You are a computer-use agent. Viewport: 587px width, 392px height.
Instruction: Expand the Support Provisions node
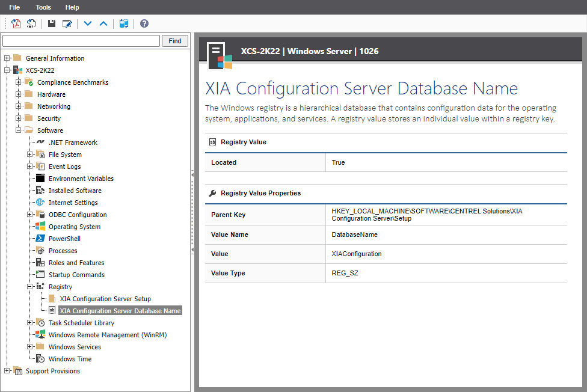(x=7, y=371)
